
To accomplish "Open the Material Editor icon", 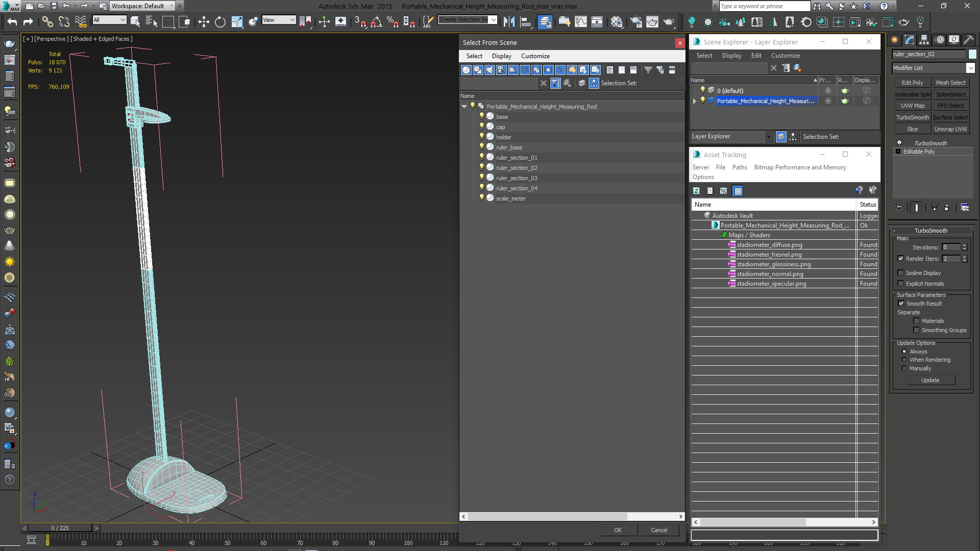I will click(x=617, y=21).
